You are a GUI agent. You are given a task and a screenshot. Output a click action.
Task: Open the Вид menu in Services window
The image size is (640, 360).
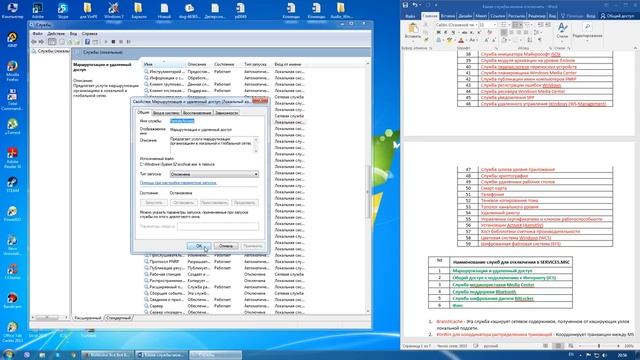[73, 33]
